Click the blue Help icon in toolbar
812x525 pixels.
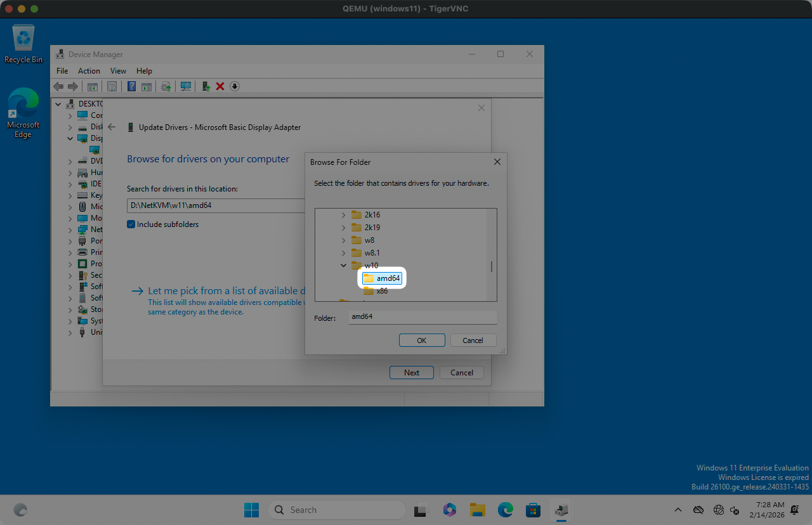pyautogui.click(x=132, y=86)
